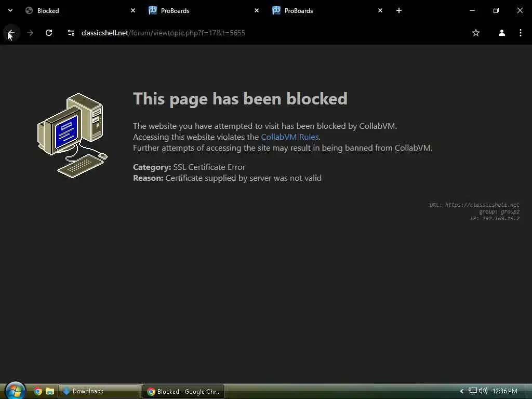The image size is (532, 399).
Task: Open the network tray icon
Action: click(x=473, y=391)
